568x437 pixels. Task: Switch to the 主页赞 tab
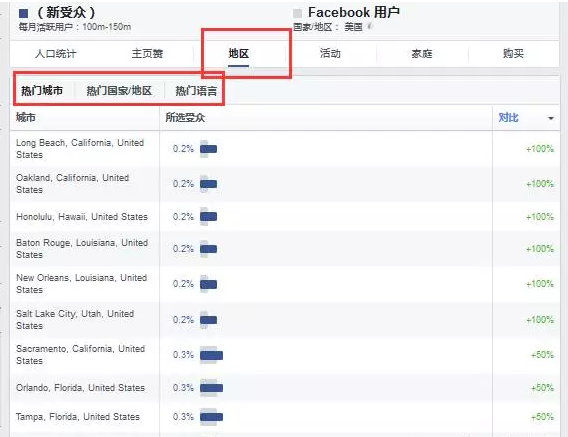147,54
